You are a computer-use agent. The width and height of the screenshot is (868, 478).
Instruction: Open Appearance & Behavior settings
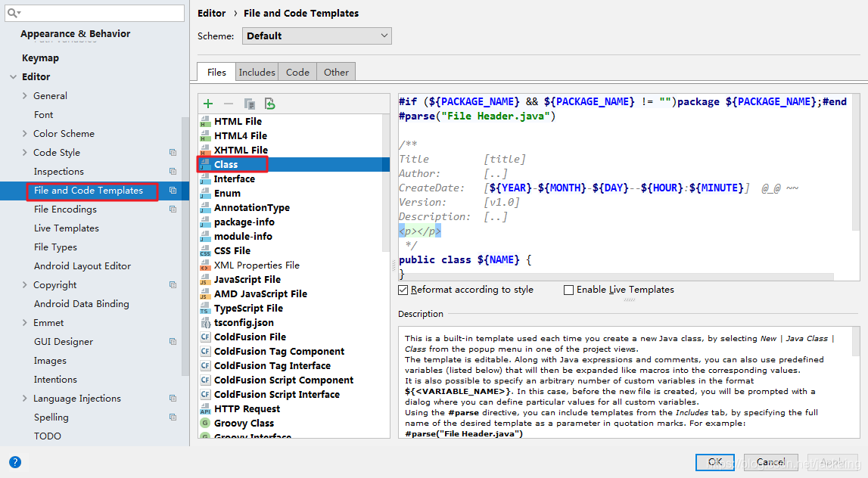[75, 34]
